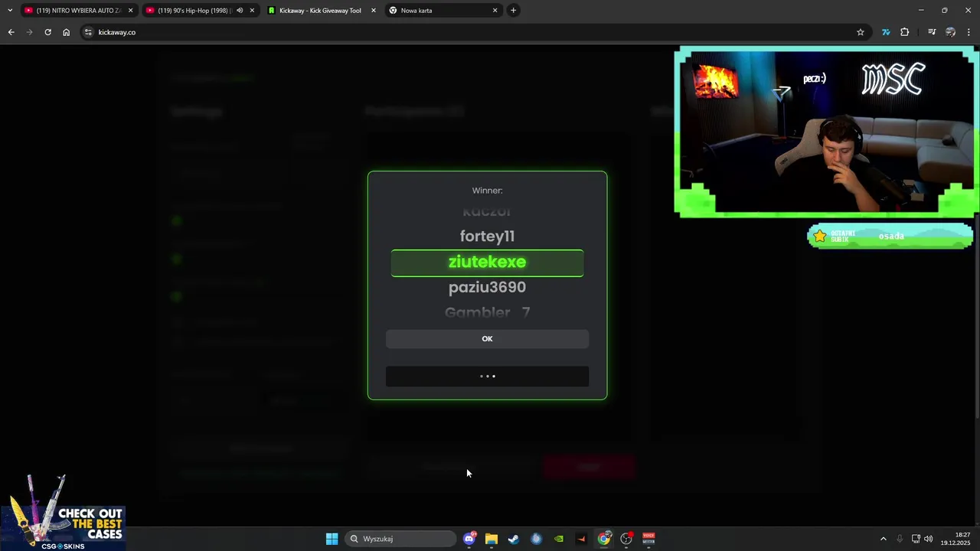Select forteyl1 name in winner roller
Viewport: 980px width, 551px height.
coord(487,236)
